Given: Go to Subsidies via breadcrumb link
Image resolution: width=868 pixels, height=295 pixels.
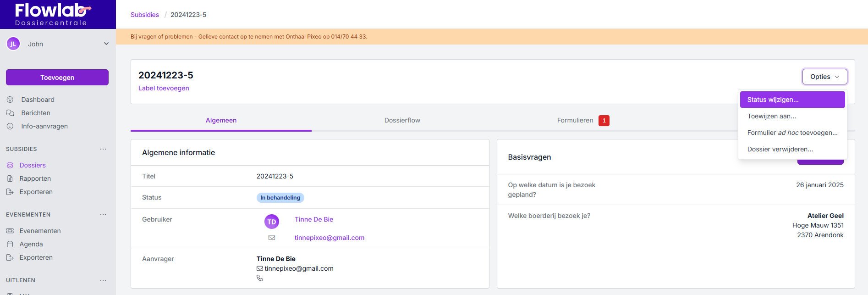Looking at the screenshot, I should [144, 15].
